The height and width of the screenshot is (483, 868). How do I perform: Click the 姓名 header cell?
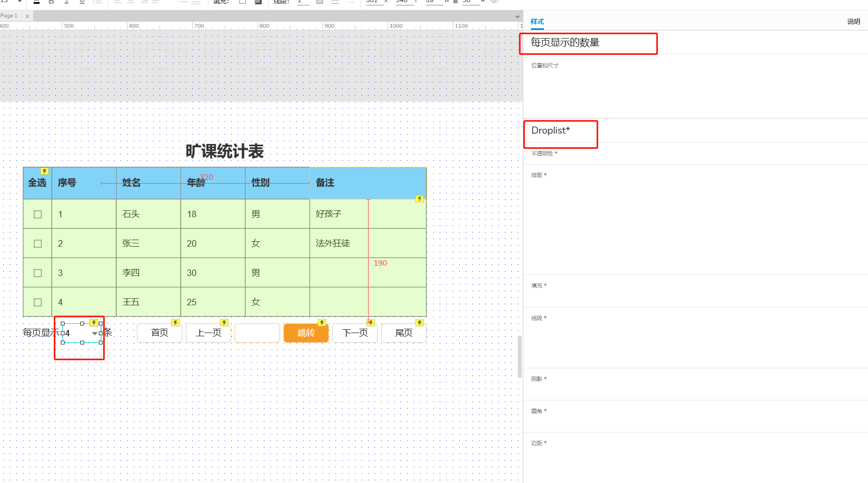[148, 183]
